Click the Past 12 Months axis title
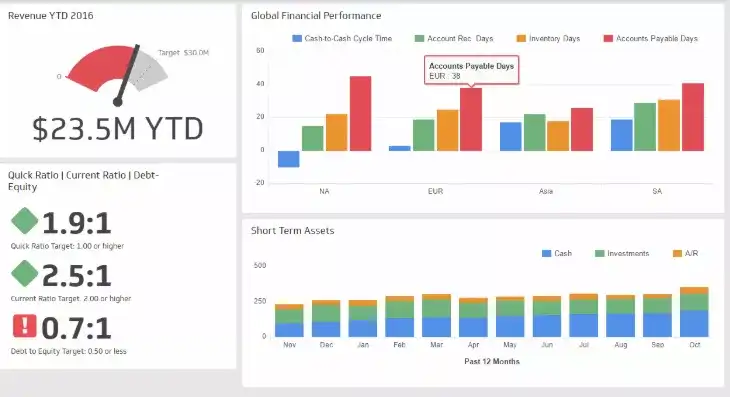The image size is (730, 397). [x=492, y=362]
